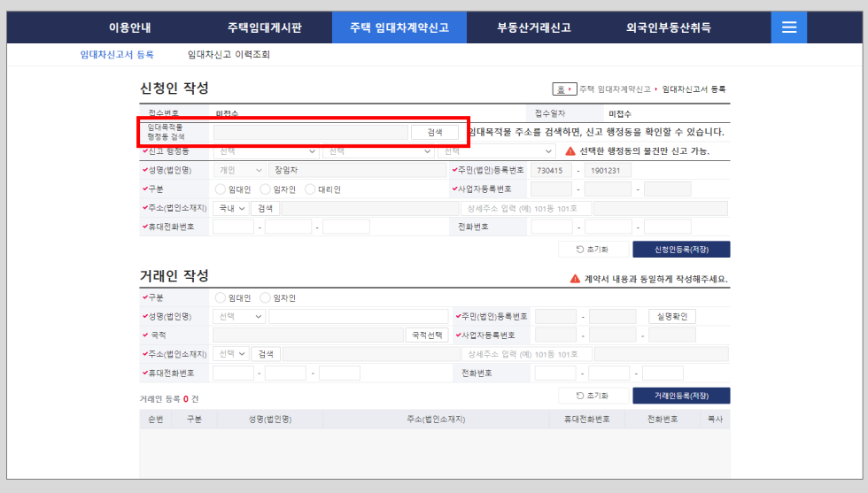This screenshot has width=868, height=493.
Task: Click 거래인등록(저장) button
Action: point(681,396)
